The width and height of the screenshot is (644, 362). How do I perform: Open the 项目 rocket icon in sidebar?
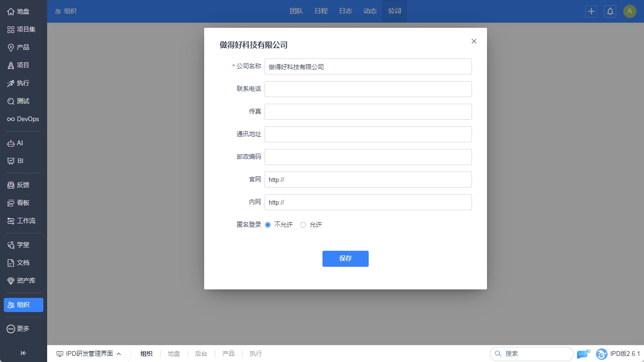coord(11,65)
